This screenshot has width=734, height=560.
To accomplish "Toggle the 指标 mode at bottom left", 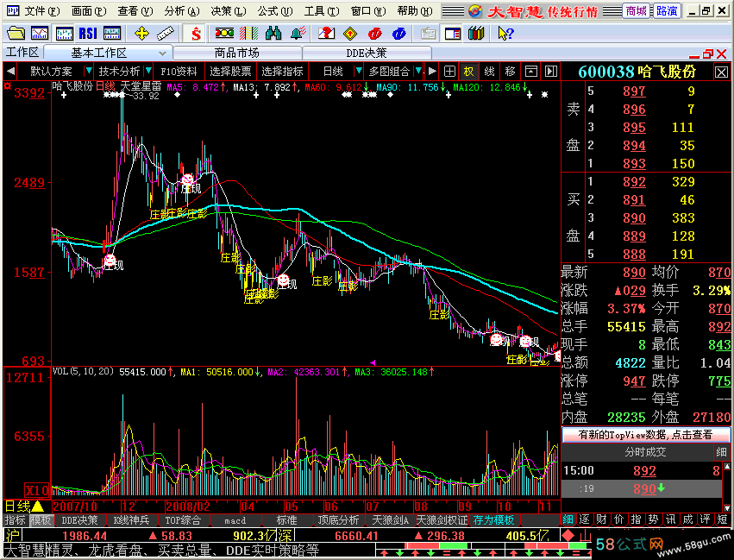I will click(x=15, y=520).
